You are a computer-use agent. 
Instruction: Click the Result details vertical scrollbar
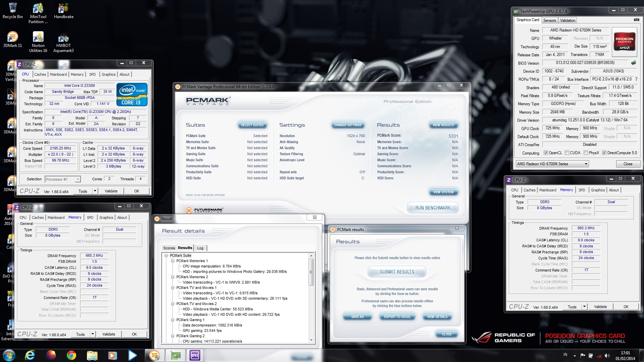pos(311,298)
